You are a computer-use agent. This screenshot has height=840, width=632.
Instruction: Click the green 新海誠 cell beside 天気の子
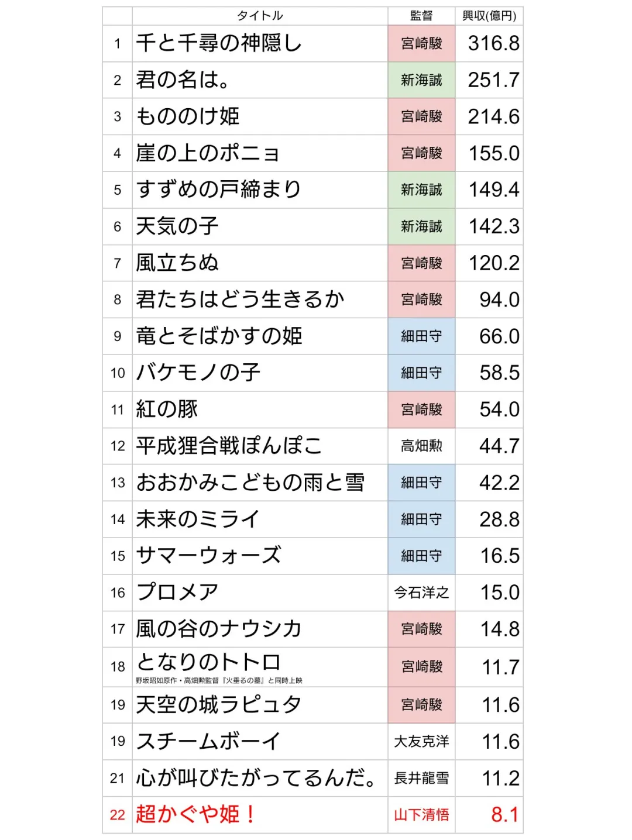coord(421,226)
